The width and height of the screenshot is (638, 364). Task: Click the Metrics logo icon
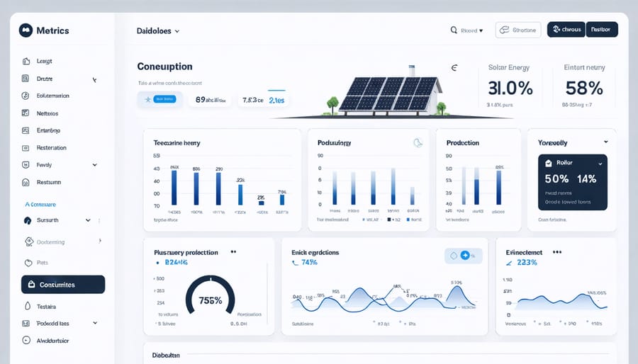(26, 30)
